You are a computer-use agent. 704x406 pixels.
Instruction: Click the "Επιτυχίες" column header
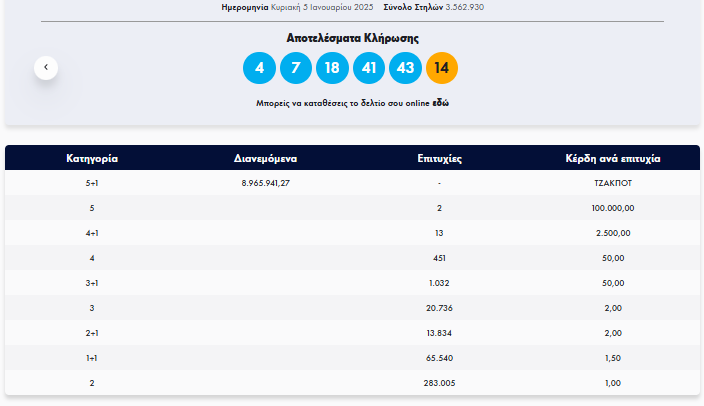439,158
